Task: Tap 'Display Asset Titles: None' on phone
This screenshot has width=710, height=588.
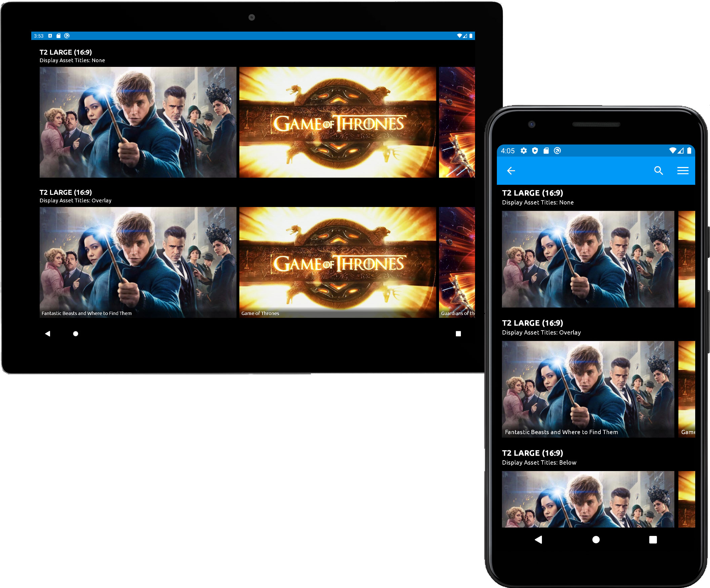Action: [x=538, y=202]
